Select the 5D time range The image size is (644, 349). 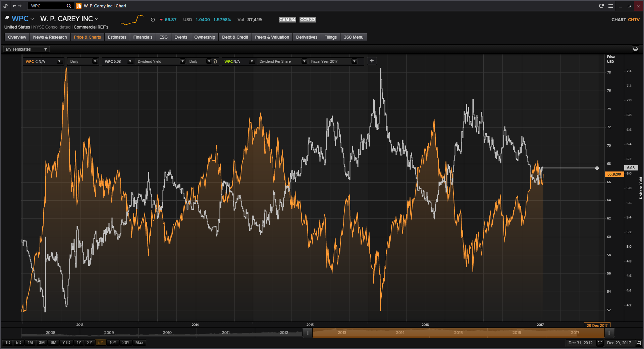19,343
